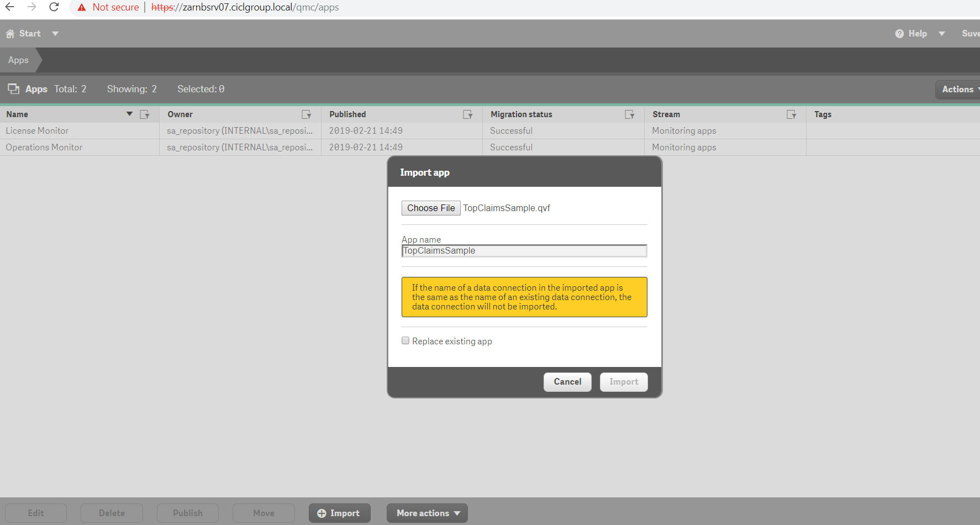The width and height of the screenshot is (980, 525).
Task: Click the Publish button in bottom bar
Action: tap(188, 513)
